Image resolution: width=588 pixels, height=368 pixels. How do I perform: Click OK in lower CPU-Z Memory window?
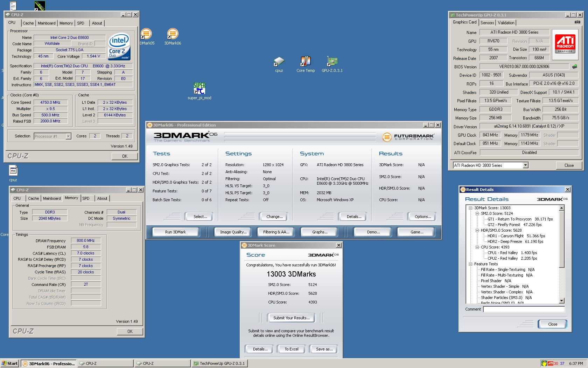(130, 332)
